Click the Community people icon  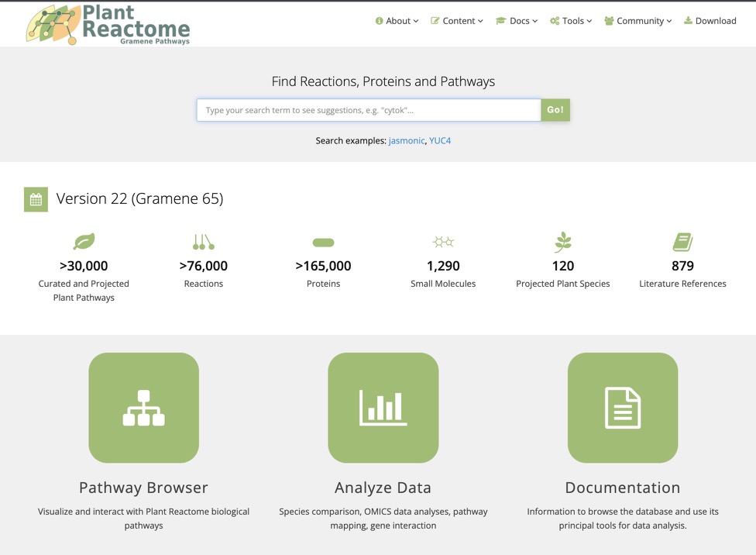click(609, 21)
